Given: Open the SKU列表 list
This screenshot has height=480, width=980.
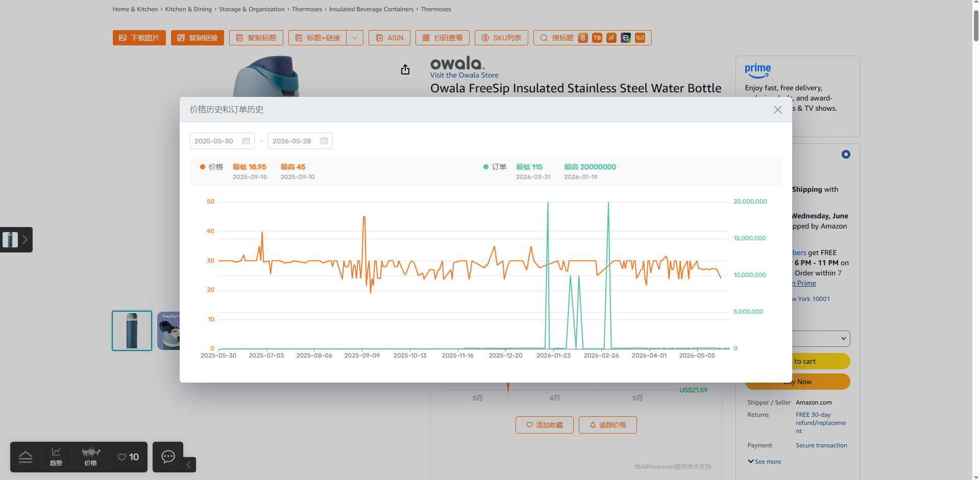Looking at the screenshot, I should [x=501, y=38].
